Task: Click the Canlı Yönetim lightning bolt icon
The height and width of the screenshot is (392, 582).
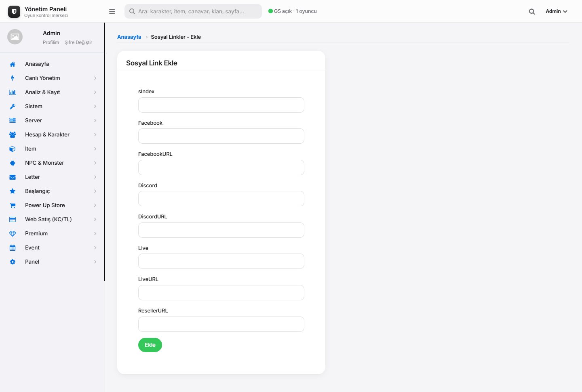Action: [13, 78]
